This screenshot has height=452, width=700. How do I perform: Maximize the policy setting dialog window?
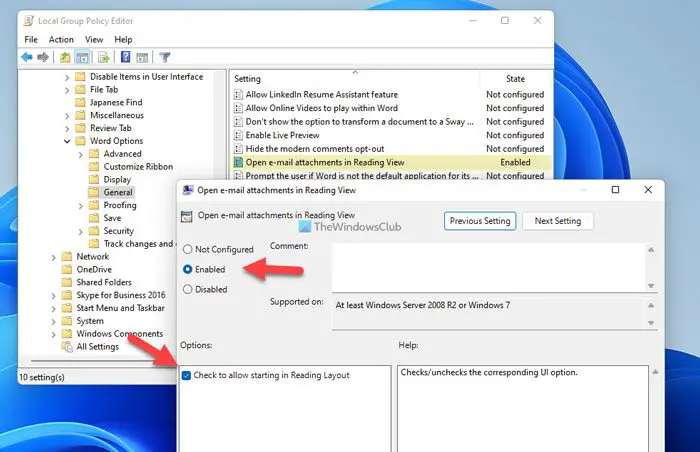point(615,190)
